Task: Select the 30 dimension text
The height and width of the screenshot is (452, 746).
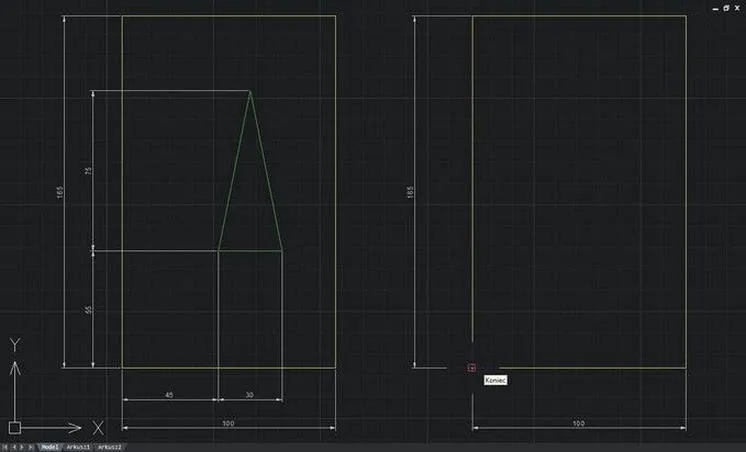Action: pyautogui.click(x=249, y=394)
